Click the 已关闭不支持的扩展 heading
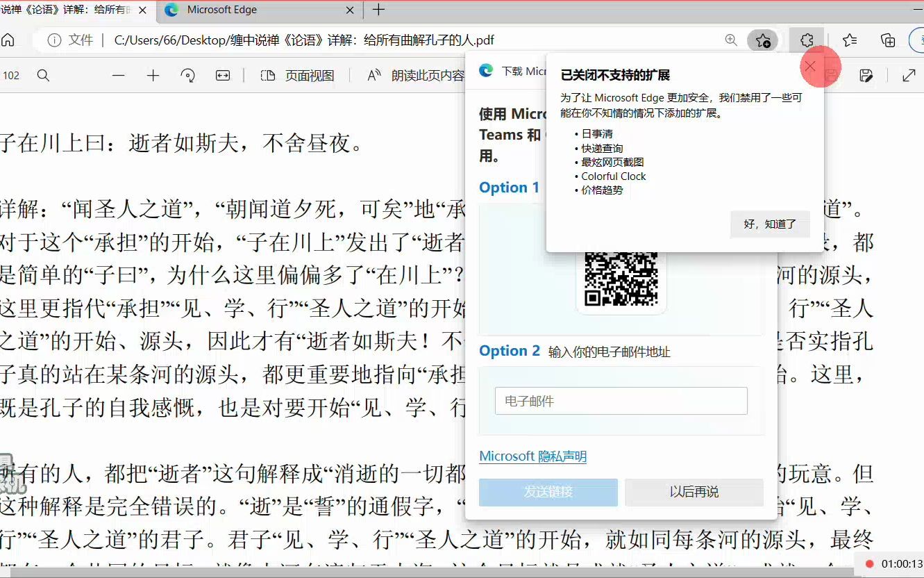The height and width of the screenshot is (578, 924). (615, 75)
